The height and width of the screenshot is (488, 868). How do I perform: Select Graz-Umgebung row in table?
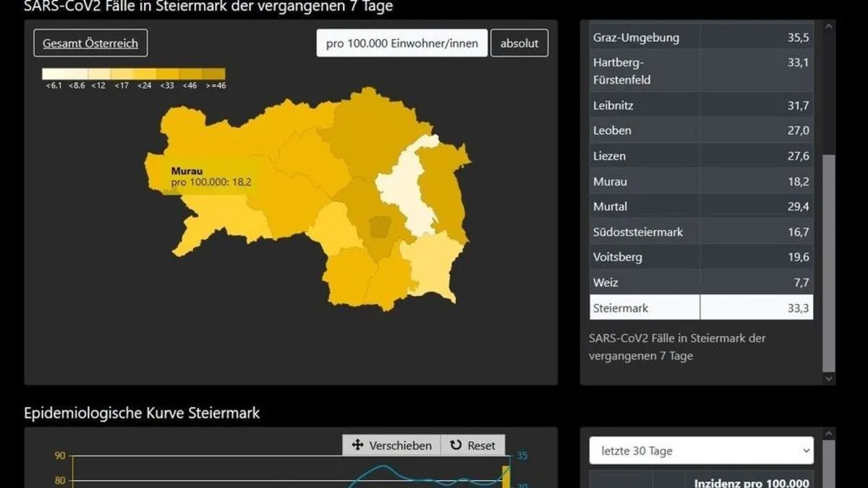coord(701,38)
